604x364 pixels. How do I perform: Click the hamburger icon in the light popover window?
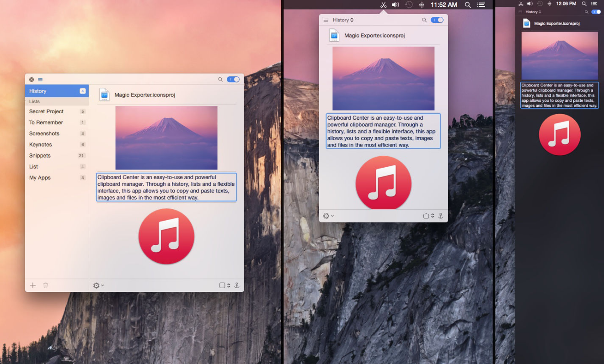click(326, 20)
